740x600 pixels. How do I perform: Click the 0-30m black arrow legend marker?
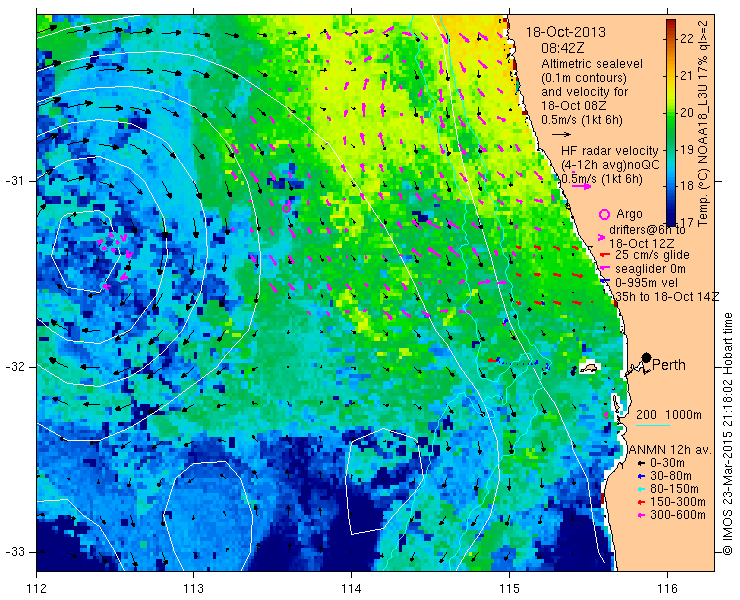click(x=641, y=464)
